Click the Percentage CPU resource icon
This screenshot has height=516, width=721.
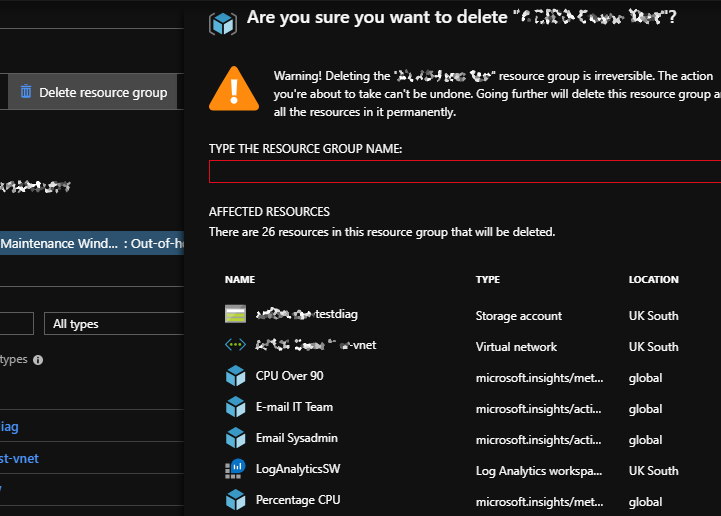235,500
